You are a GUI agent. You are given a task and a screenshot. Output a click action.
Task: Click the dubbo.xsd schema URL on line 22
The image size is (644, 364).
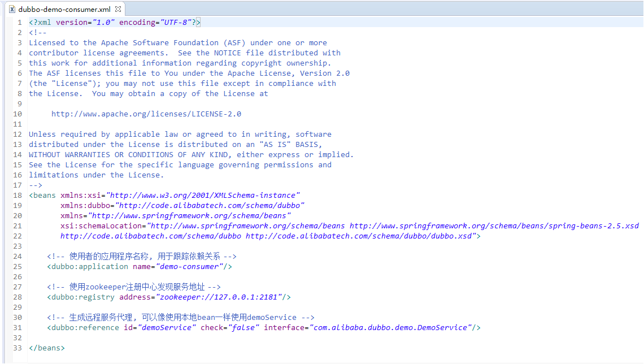359,236
